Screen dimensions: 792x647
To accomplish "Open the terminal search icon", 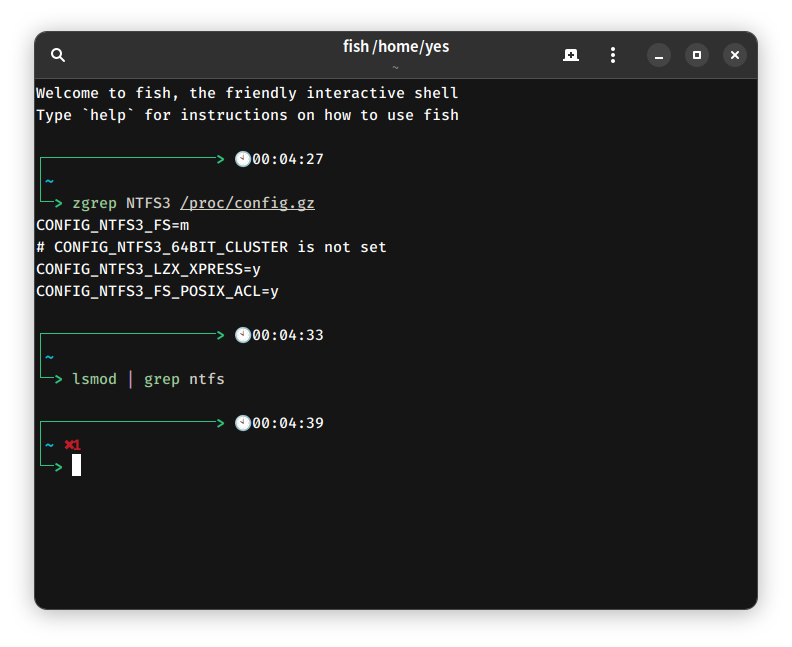I will (58, 55).
